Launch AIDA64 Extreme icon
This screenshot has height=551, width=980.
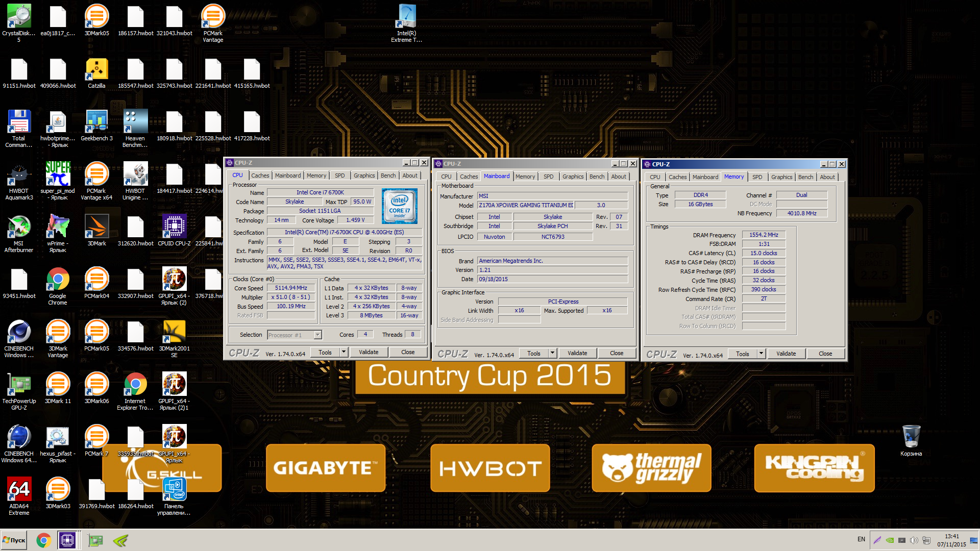pos(19,496)
